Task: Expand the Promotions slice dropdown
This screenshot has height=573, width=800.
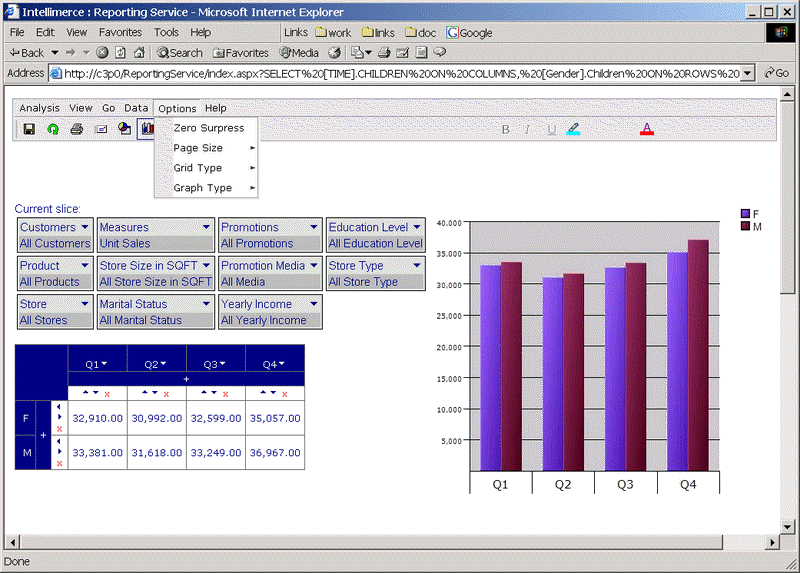Action: (x=314, y=227)
